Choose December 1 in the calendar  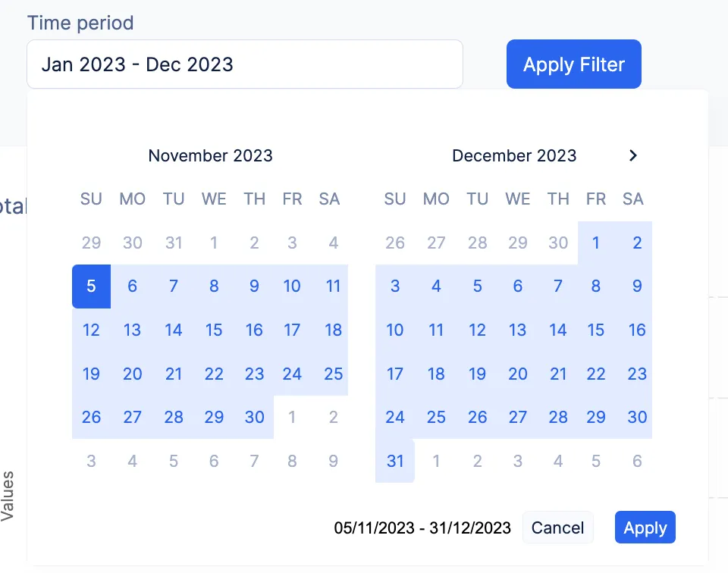596,243
